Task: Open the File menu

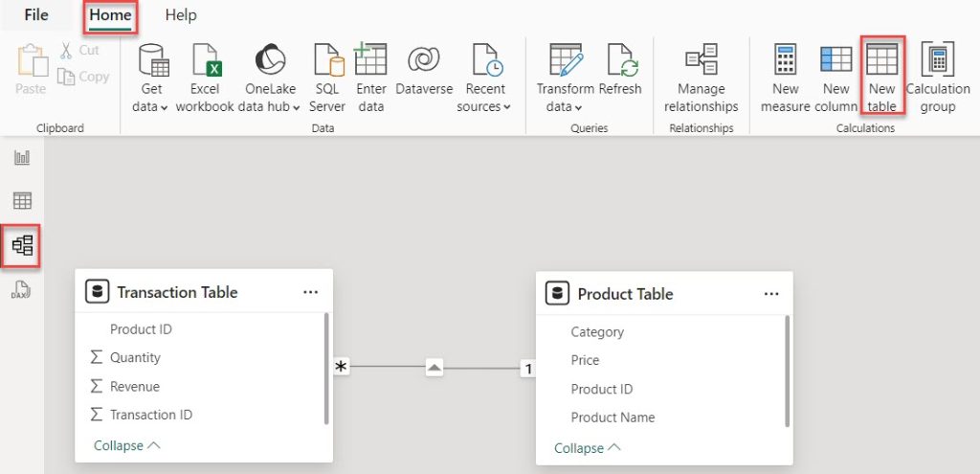Action: point(36,14)
